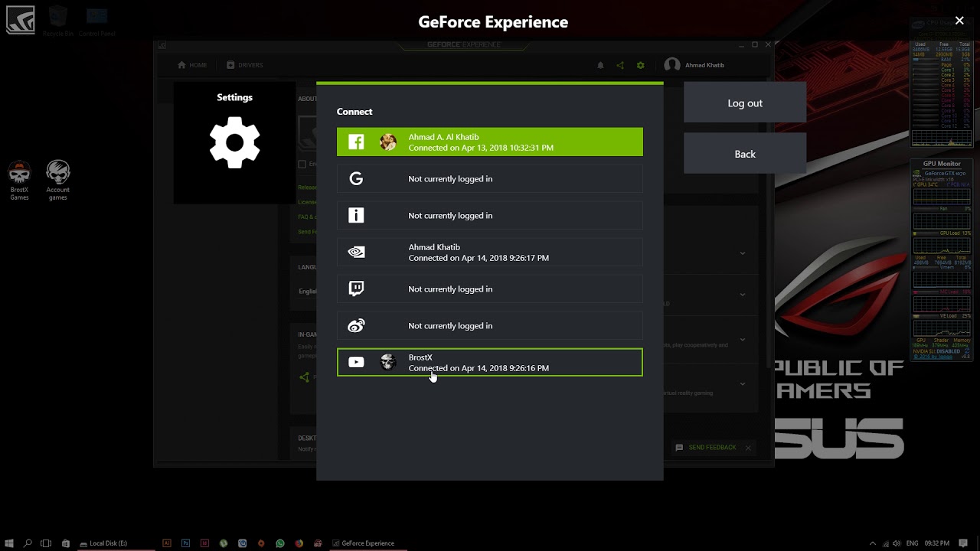980x551 pixels.
Task: Open WhatsApp from the taskbar
Action: tap(280, 543)
